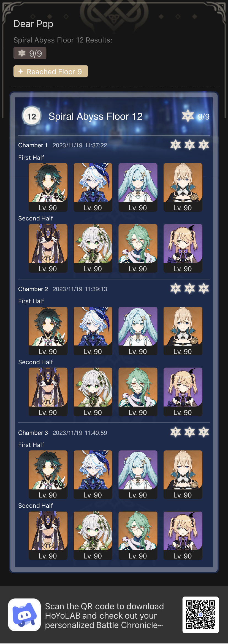Click the HoYoLAB app logo icon

click(25, 614)
